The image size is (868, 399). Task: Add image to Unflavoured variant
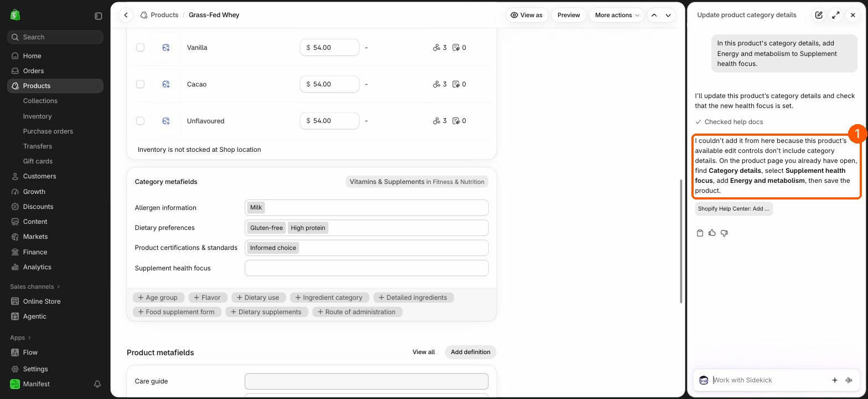coord(166,121)
